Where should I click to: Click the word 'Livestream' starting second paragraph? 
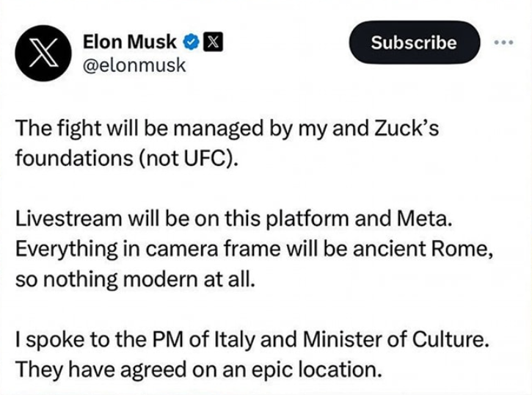click(x=68, y=219)
